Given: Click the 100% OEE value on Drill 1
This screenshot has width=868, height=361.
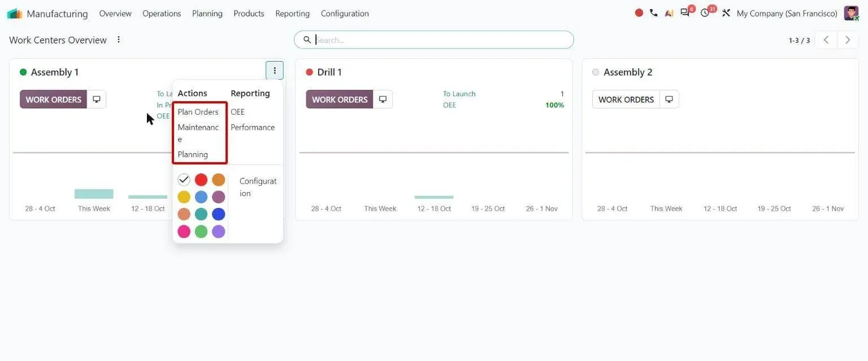Looking at the screenshot, I should pyautogui.click(x=554, y=105).
